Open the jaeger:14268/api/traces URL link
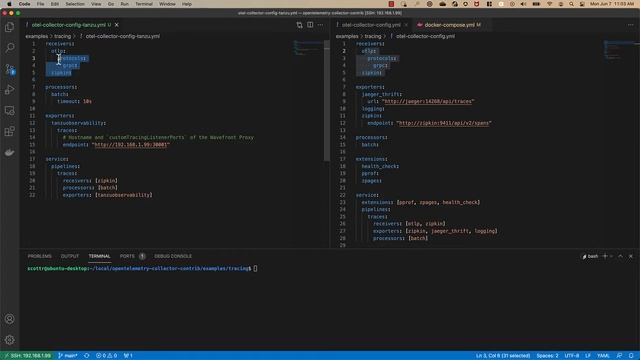Image resolution: width=640 pixels, height=360 pixels. coord(428,101)
